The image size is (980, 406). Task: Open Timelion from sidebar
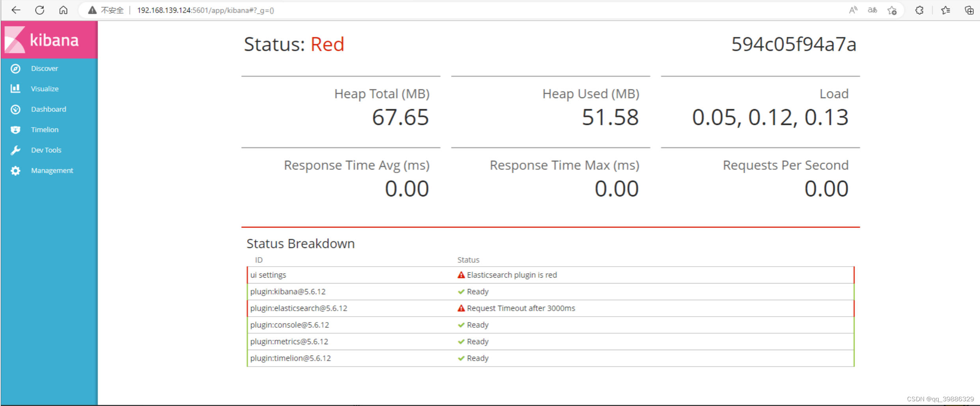(45, 130)
